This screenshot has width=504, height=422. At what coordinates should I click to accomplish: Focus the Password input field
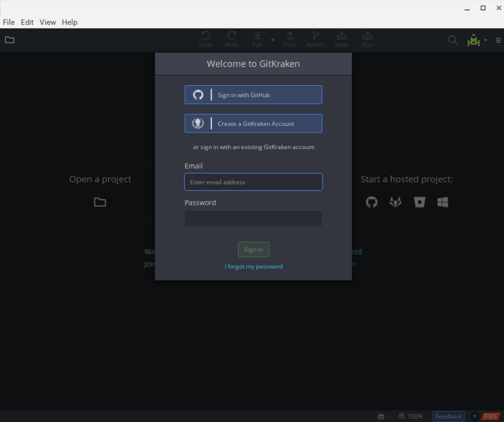coord(253,218)
